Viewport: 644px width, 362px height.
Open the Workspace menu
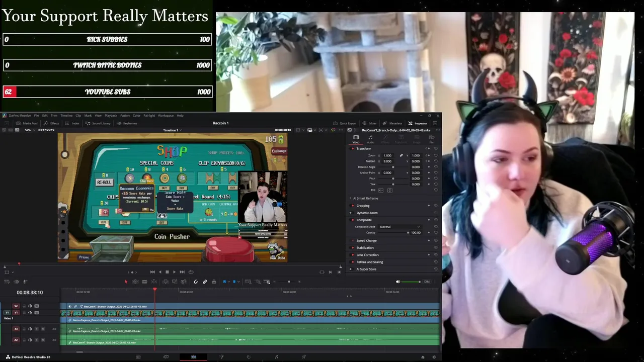166,115
